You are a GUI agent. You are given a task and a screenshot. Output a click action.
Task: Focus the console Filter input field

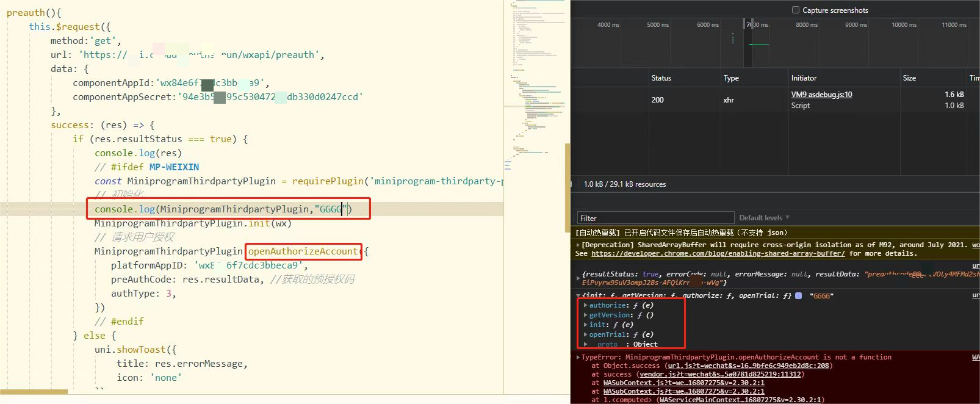pyautogui.click(x=655, y=218)
